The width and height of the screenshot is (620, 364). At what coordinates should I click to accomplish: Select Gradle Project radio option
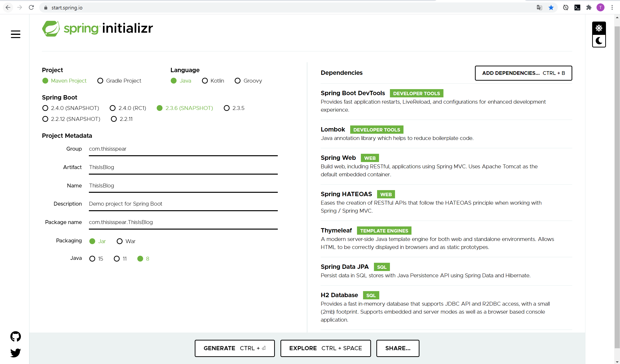coord(100,81)
